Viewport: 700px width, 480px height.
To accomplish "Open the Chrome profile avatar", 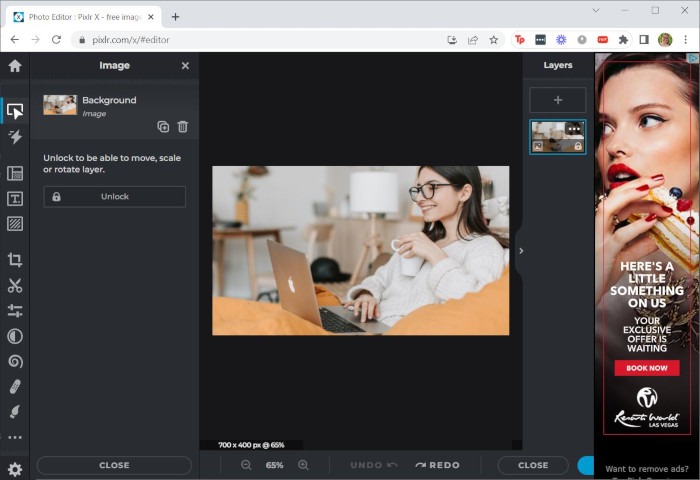I will coord(665,40).
